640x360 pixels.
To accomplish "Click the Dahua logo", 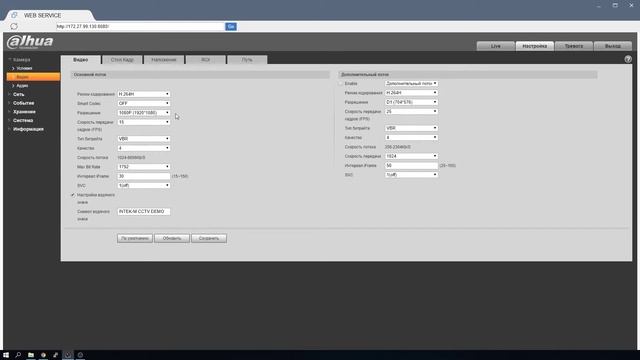I will [30, 42].
